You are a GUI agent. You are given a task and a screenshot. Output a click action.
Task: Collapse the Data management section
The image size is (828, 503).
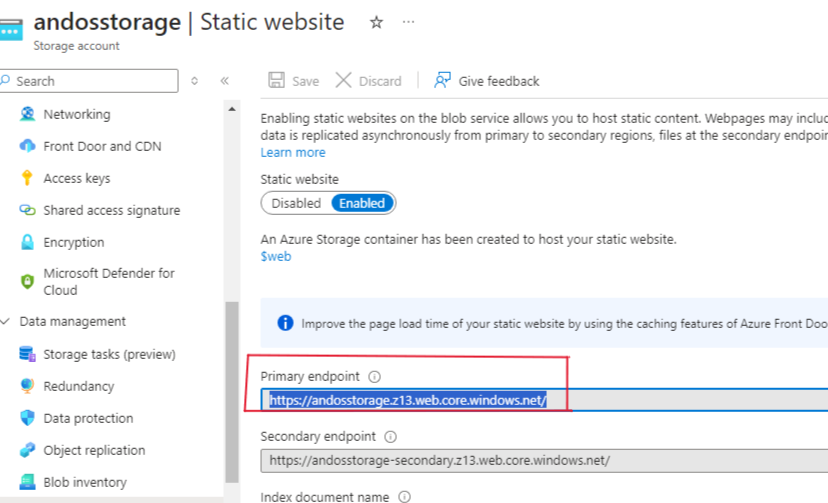click(7, 322)
